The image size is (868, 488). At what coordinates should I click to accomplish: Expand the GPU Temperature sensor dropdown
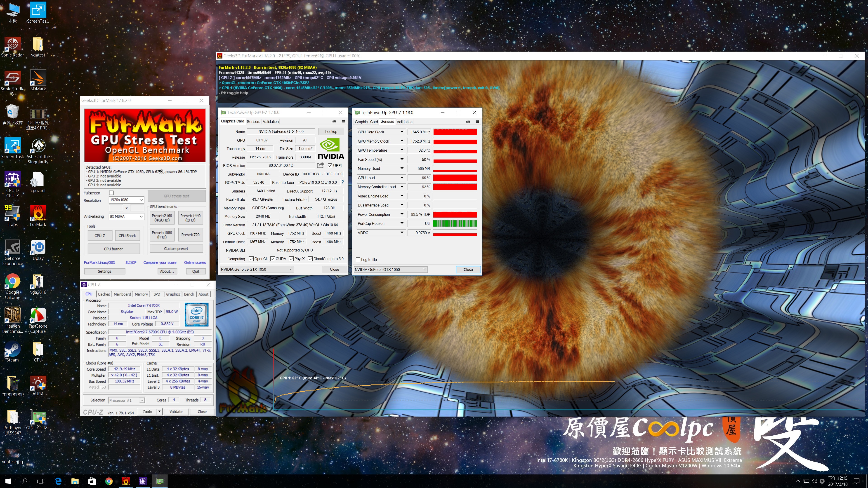coord(402,150)
